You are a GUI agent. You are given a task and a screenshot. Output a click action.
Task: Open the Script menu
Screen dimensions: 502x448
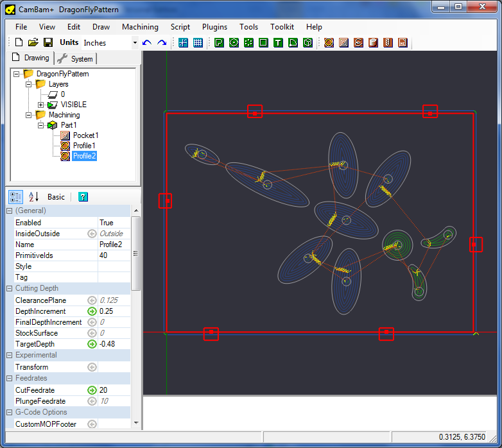[180, 27]
